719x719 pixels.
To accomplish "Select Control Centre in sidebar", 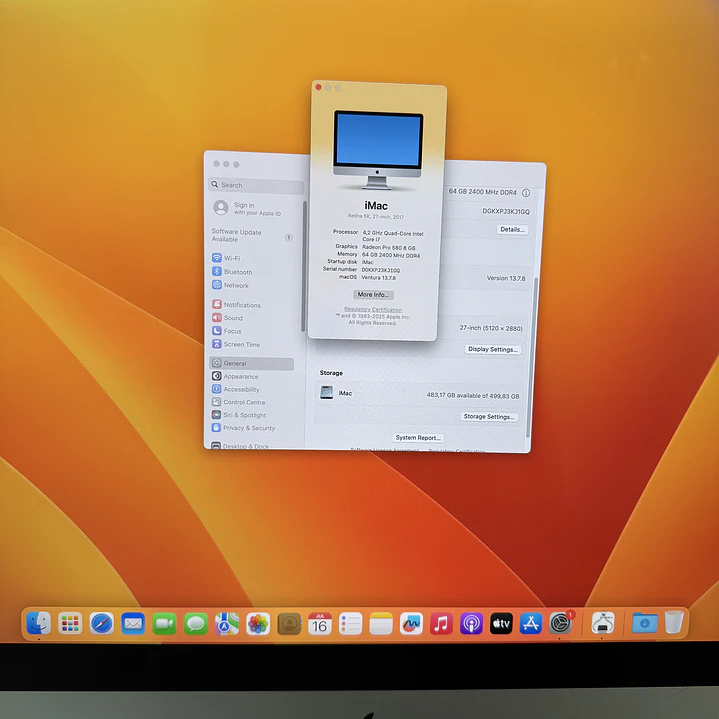I will (x=238, y=402).
